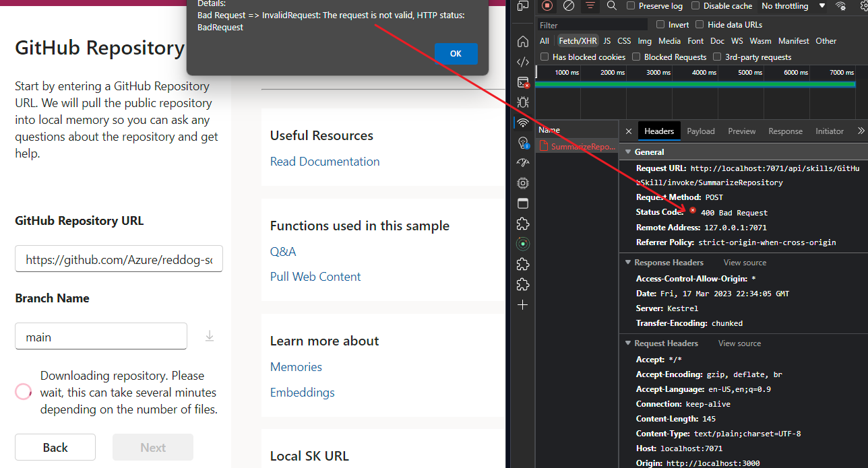The image size is (868, 468).
Task: Check Blocked Requests
Action: 636,57
